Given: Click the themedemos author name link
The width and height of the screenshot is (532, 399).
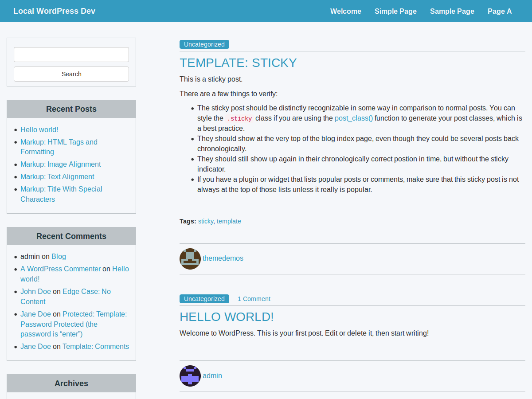Looking at the screenshot, I should (223, 258).
